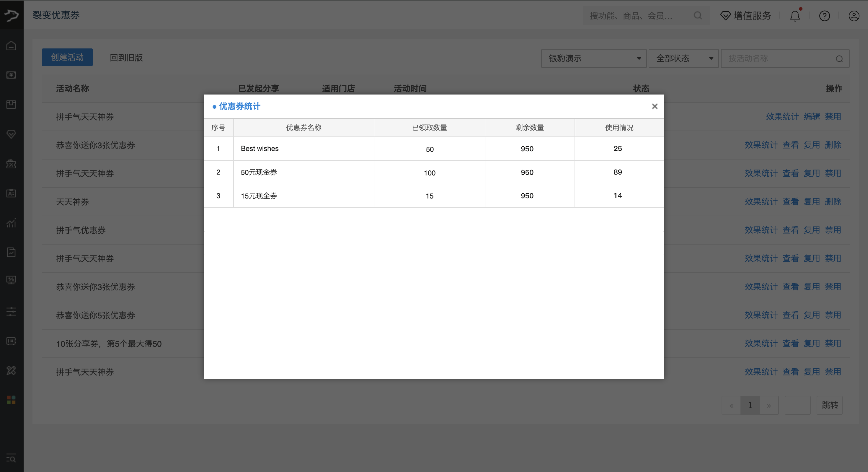Click the 剩余数量 column header
Screen dimensions: 868x472
[530, 127]
